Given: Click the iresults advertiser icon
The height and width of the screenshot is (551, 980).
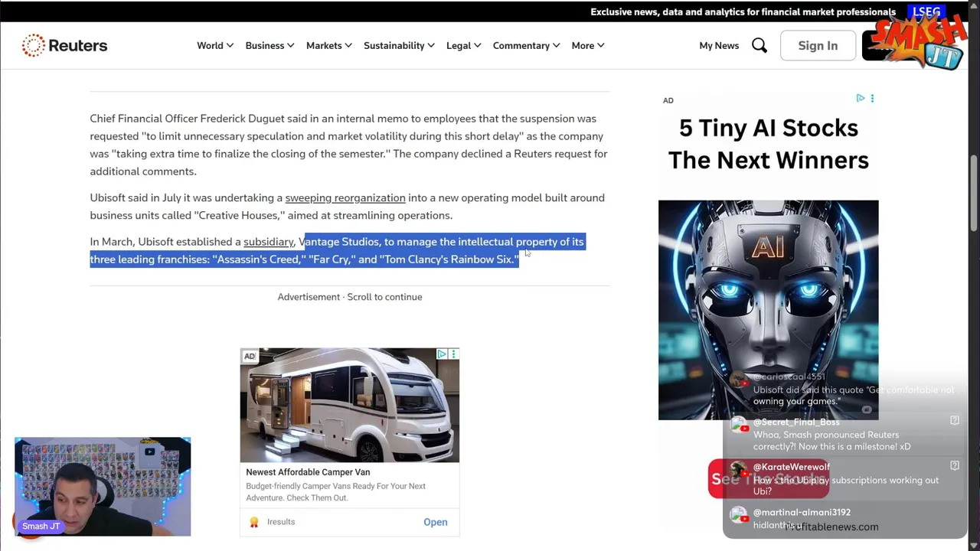Looking at the screenshot, I should click(254, 522).
